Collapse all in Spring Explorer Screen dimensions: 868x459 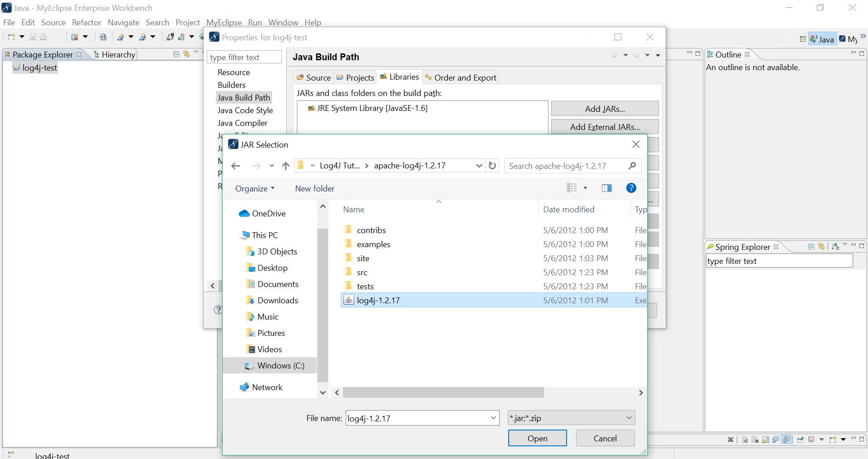(811, 246)
